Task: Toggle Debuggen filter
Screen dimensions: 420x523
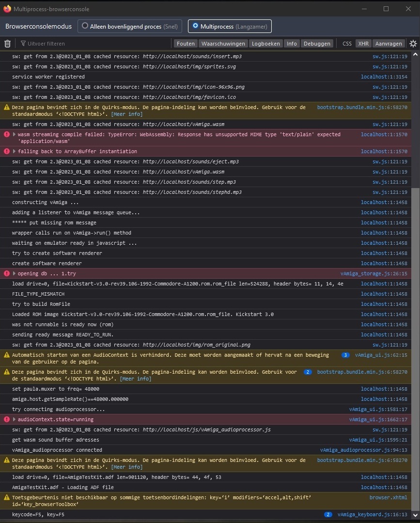Action: click(317, 43)
